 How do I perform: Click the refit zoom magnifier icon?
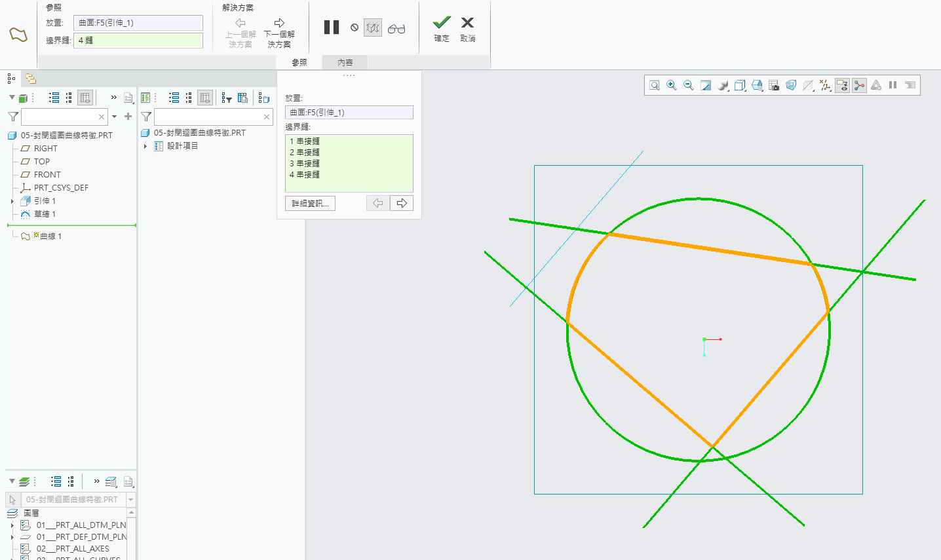[x=655, y=85]
